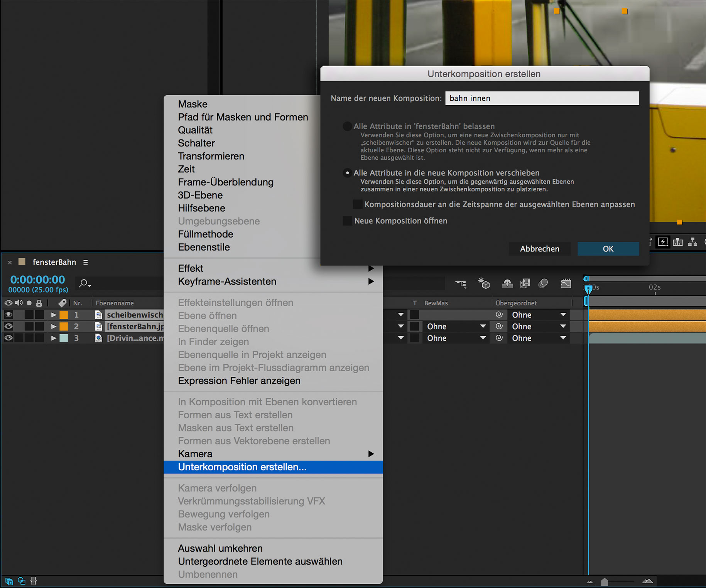The width and height of the screenshot is (706, 588).
Task: Click the OK button
Action: 608,249
